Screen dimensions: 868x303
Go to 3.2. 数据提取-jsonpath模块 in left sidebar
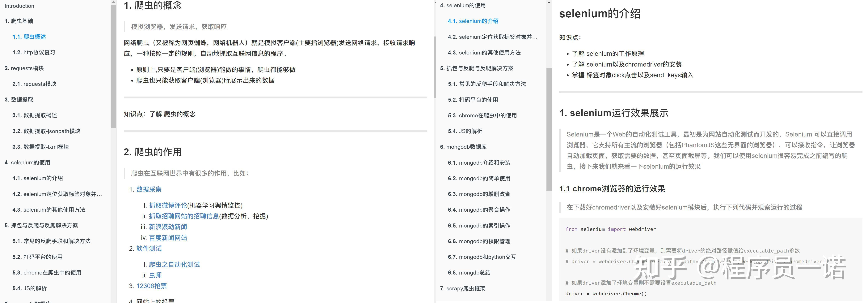click(x=46, y=131)
